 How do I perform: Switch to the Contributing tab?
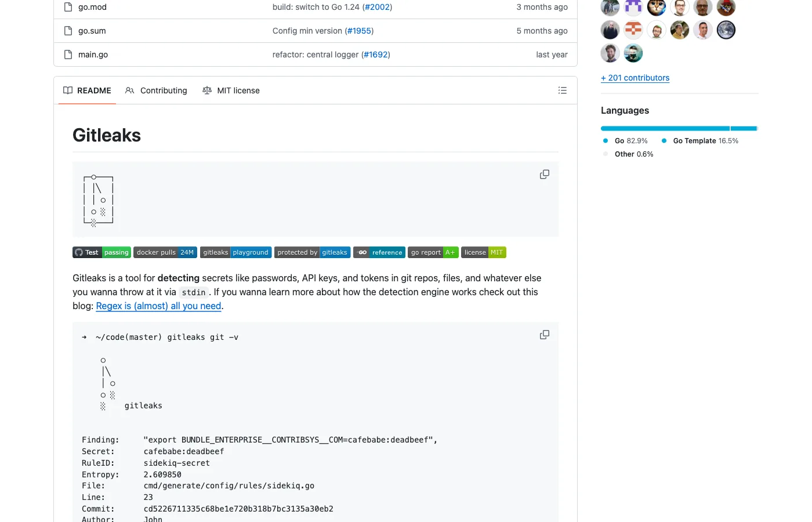[163, 90]
